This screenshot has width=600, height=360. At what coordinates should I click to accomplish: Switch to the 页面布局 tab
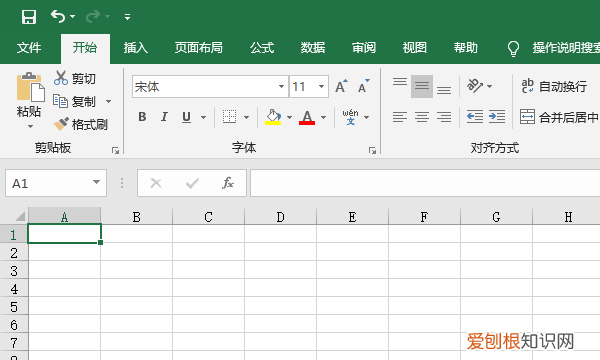click(x=199, y=48)
